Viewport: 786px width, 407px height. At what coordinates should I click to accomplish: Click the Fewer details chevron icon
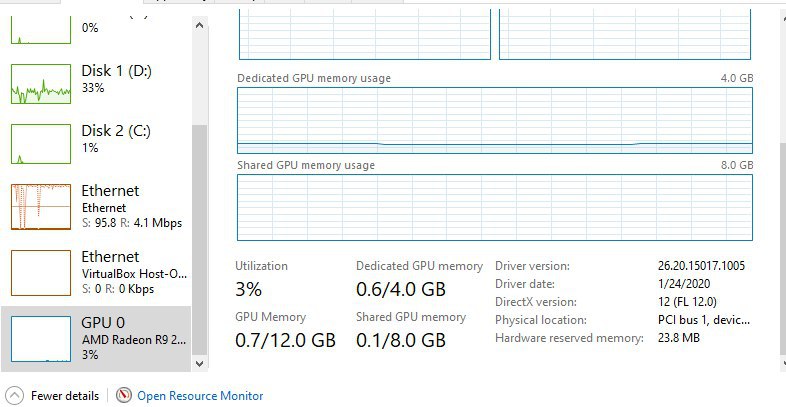[14, 395]
